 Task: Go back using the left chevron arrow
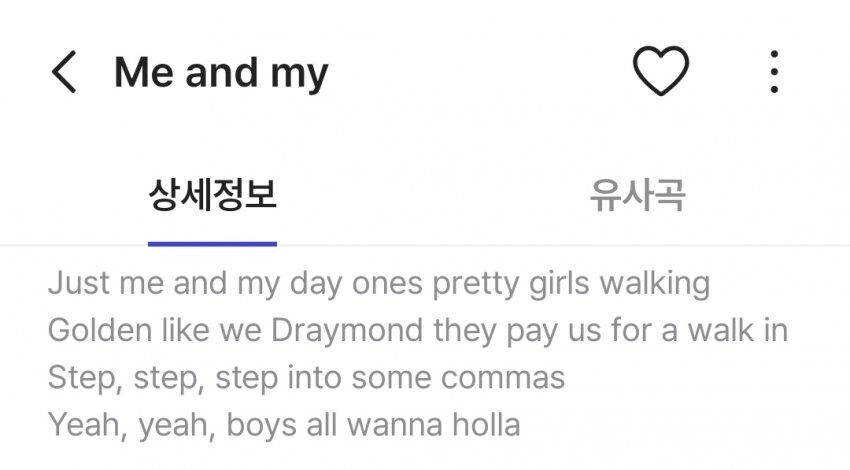pyautogui.click(x=64, y=73)
